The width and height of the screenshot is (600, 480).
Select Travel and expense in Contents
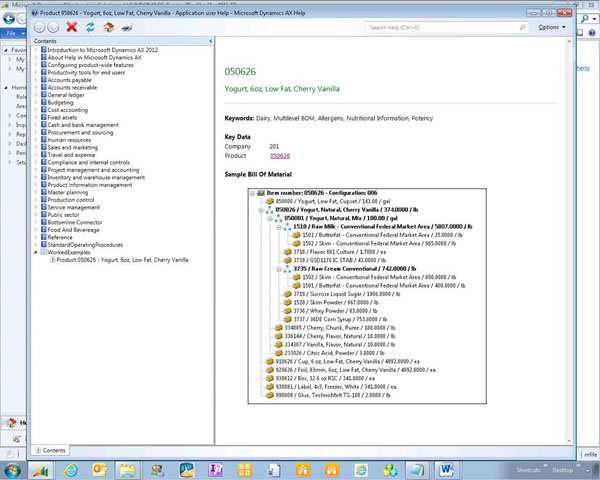(x=71, y=155)
